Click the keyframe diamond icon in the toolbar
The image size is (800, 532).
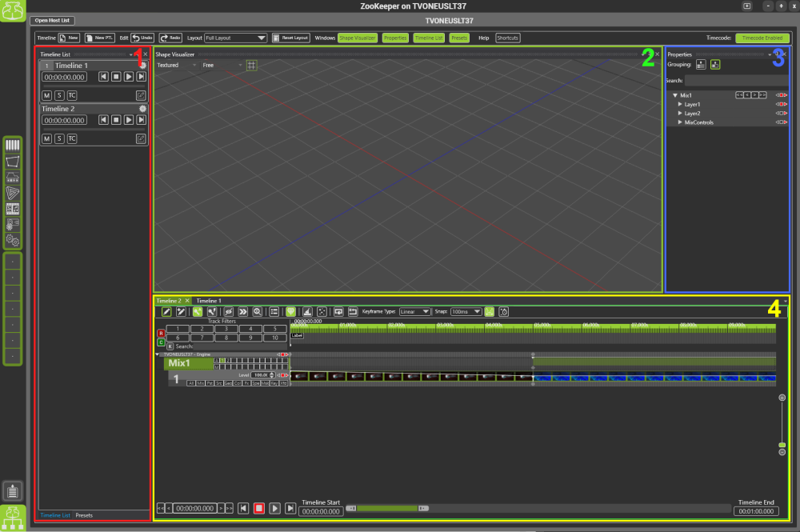tap(291, 311)
